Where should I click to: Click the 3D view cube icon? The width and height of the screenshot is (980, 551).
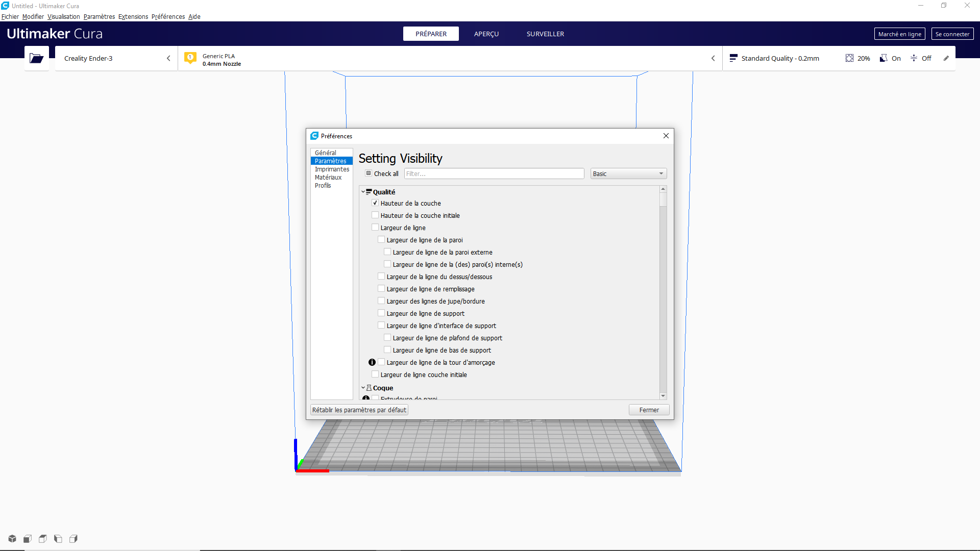click(12, 539)
